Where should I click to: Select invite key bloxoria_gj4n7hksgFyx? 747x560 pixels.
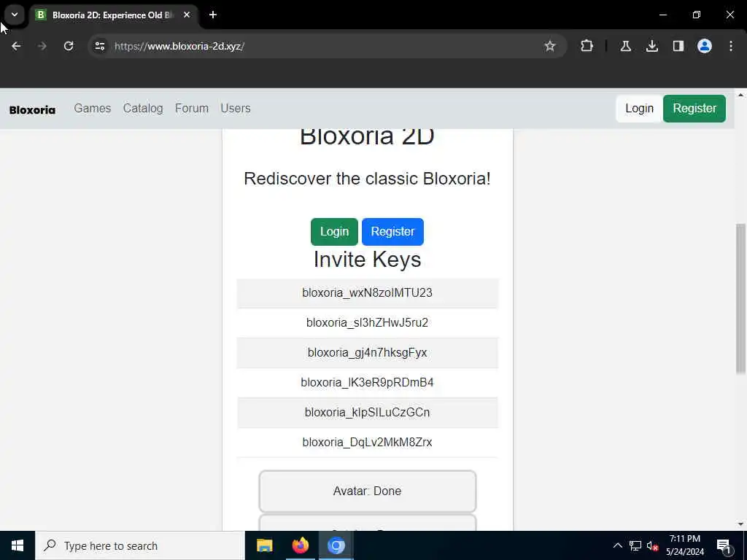368,353
